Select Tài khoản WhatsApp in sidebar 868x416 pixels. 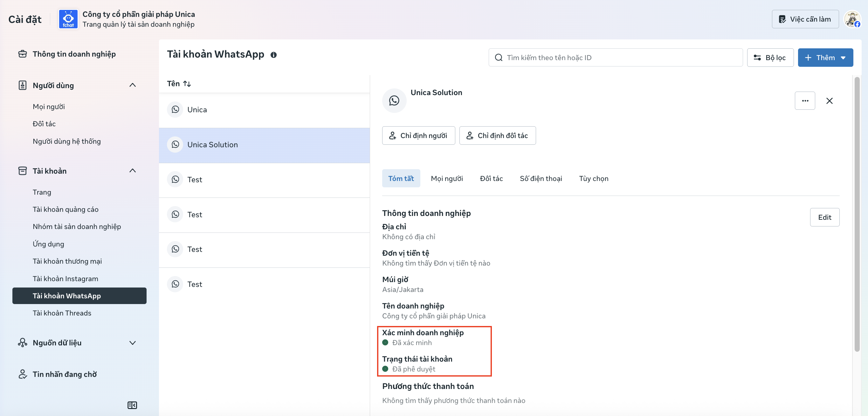click(79, 296)
